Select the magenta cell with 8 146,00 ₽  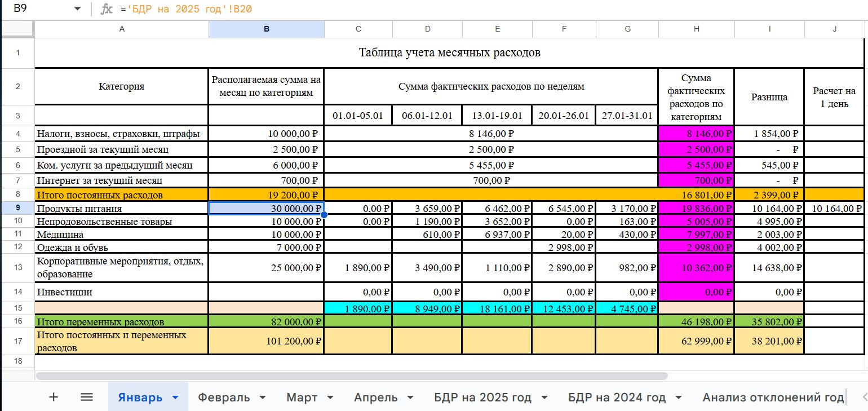[696, 134]
